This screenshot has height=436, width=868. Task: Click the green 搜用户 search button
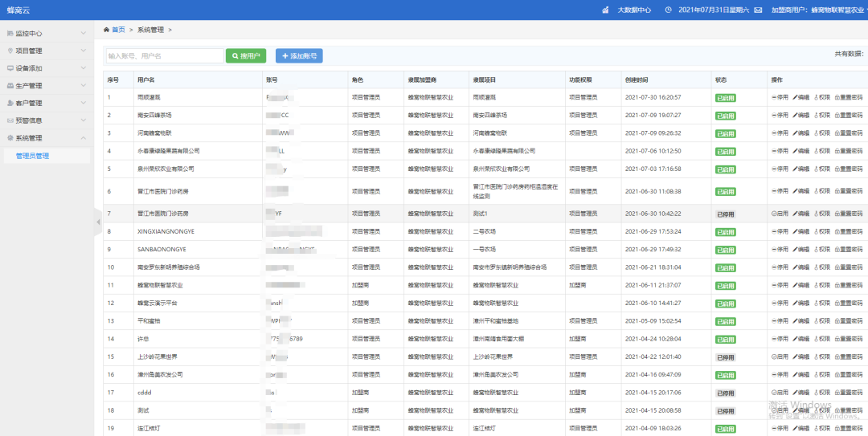[246, 56]
